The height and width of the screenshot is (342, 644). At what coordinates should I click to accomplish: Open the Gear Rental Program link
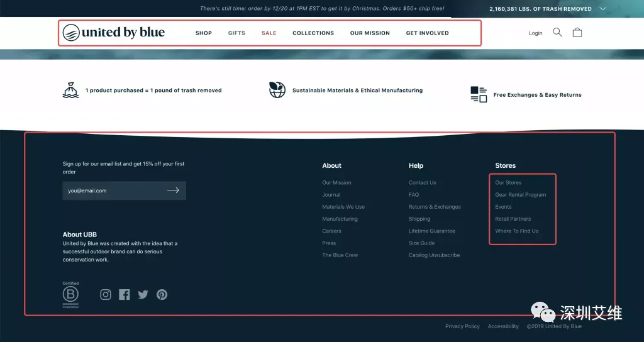(520, 195)
